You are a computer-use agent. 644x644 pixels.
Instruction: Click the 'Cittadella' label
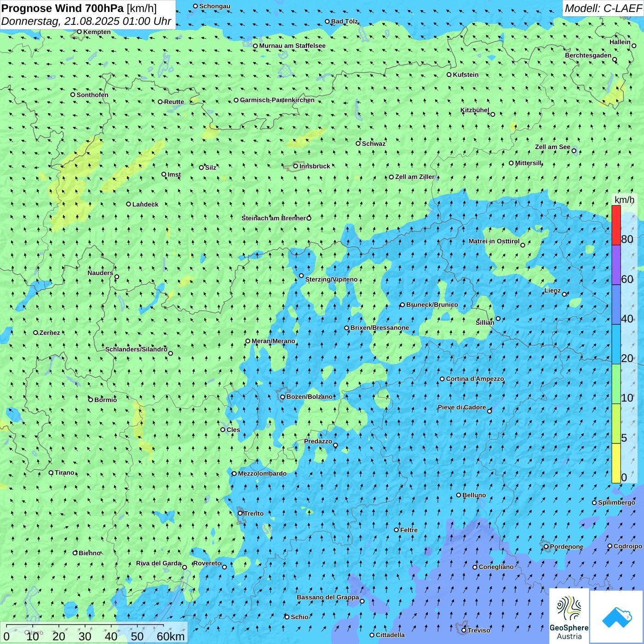click(x=391, y=635)
